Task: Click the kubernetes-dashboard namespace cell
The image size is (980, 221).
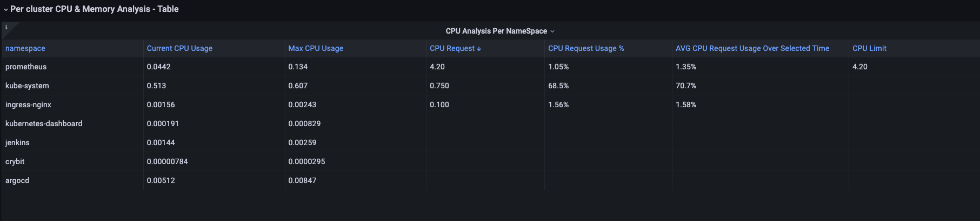Action: 44,123
